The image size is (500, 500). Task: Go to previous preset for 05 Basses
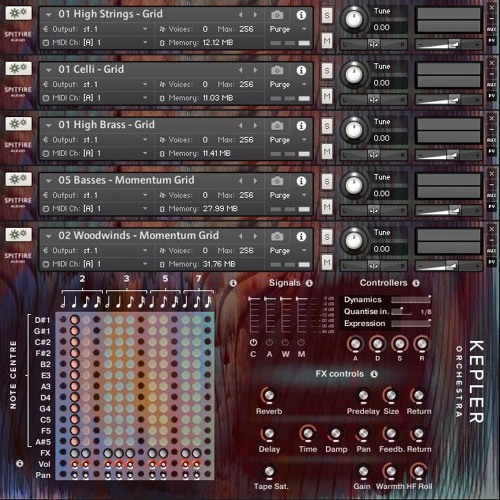(x=241, y=181)
